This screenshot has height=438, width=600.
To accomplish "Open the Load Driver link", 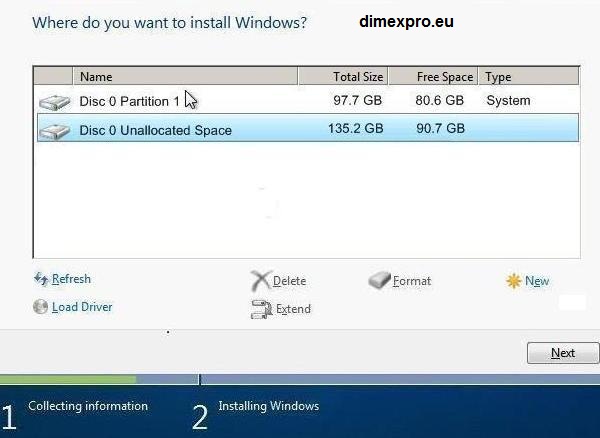I will (82, 307).
